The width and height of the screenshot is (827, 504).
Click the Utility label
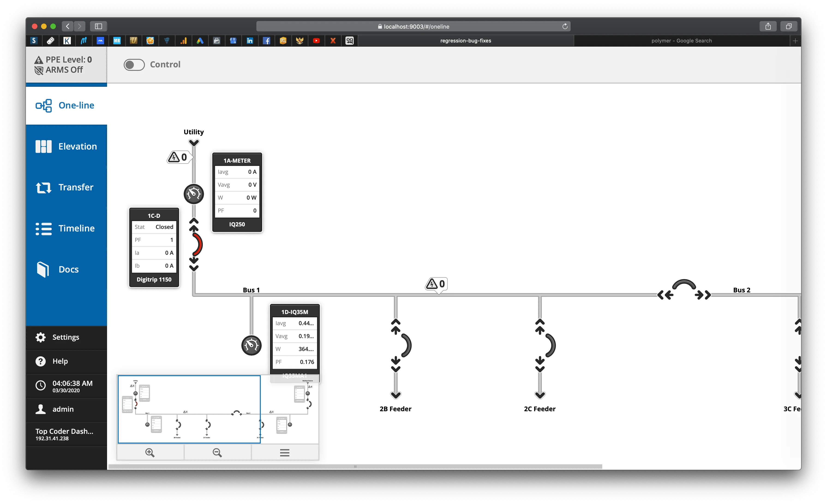(x=194, y=132)
